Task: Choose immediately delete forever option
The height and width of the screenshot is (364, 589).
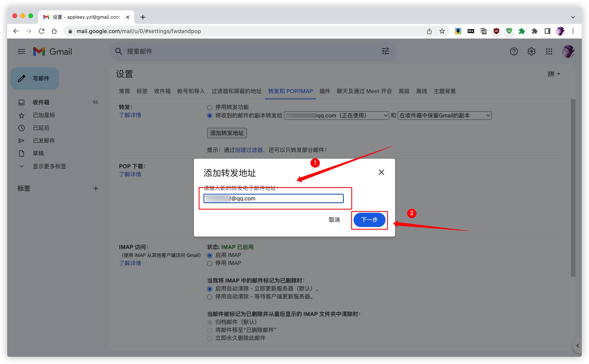Action: (x=210, y=338)
